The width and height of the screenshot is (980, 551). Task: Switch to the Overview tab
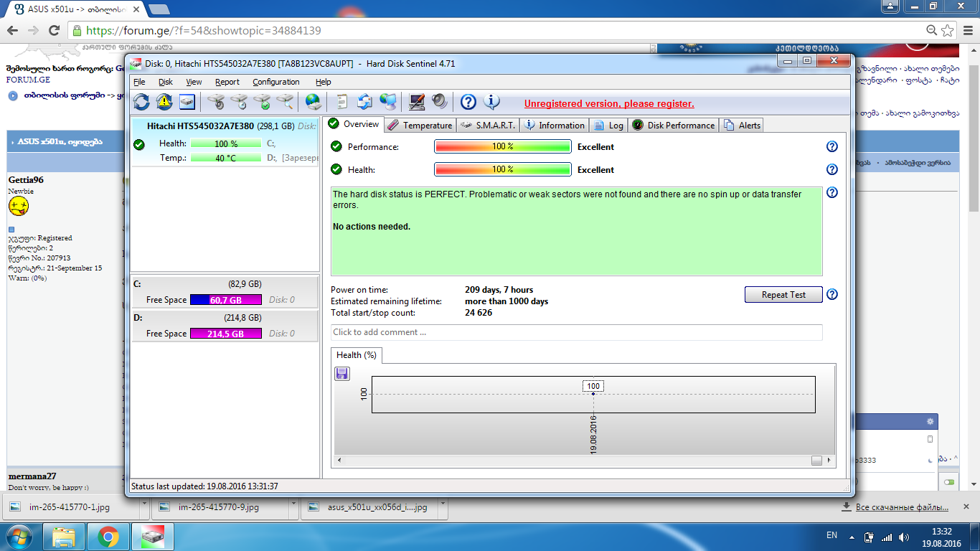(x=353, y=124)
